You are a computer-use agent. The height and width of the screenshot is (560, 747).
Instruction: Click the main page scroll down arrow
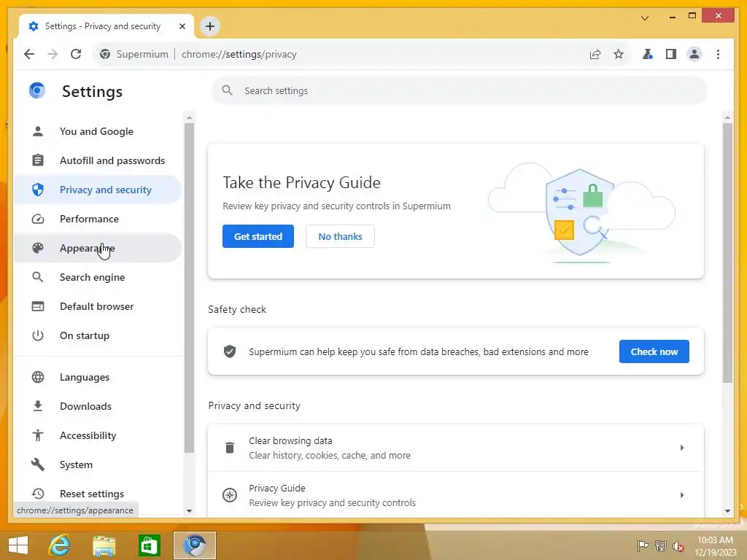click(727, 511)
